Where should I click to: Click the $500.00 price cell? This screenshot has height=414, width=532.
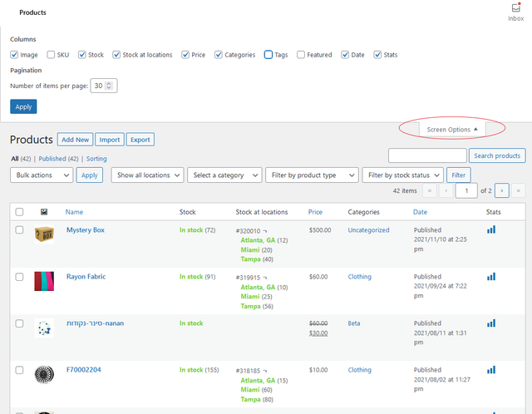(320, 230)
